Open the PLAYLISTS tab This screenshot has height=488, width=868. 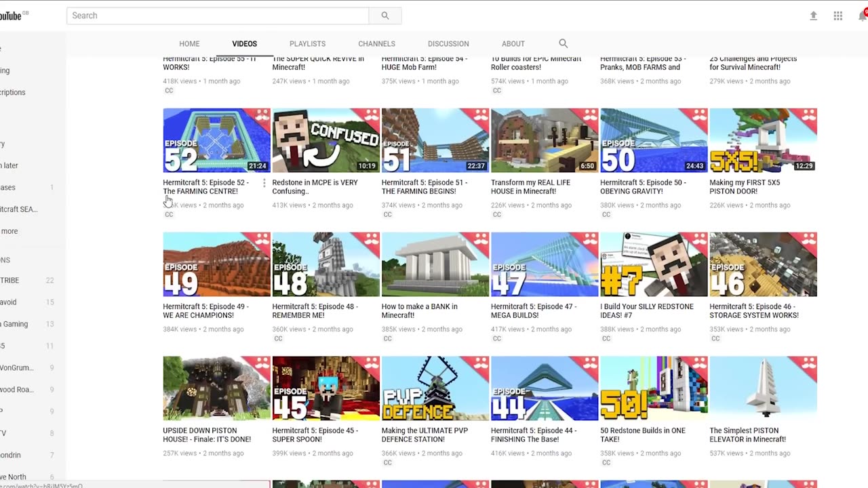(x=307, y=43)
